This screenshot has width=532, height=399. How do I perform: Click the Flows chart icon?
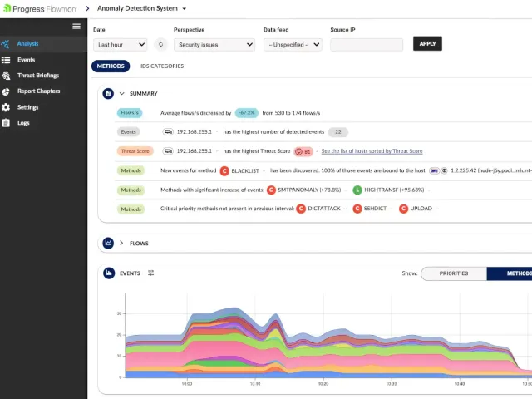(108, 243)
